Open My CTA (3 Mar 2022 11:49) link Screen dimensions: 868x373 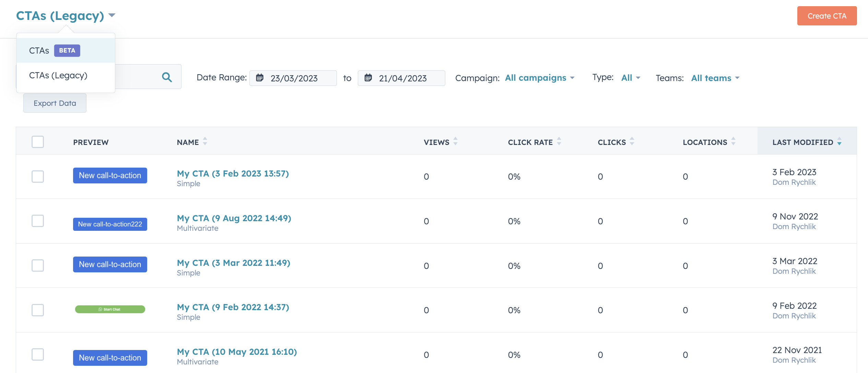click(234, 263)
